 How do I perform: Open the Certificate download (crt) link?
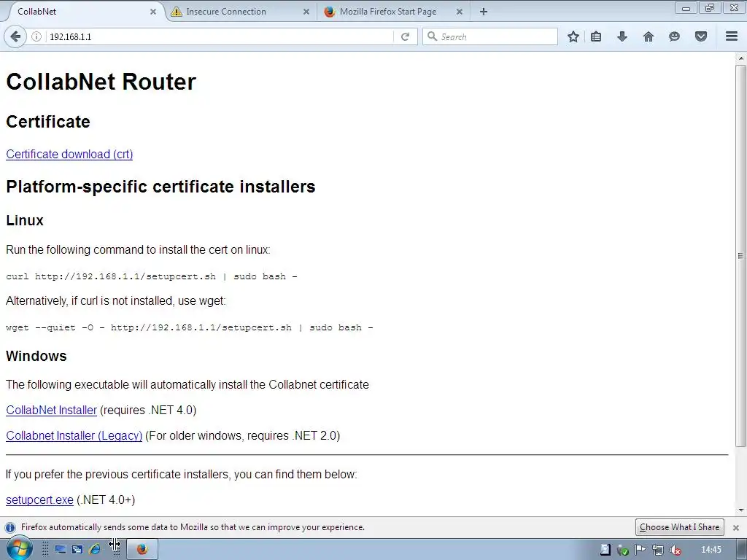[x=69, y=155]
